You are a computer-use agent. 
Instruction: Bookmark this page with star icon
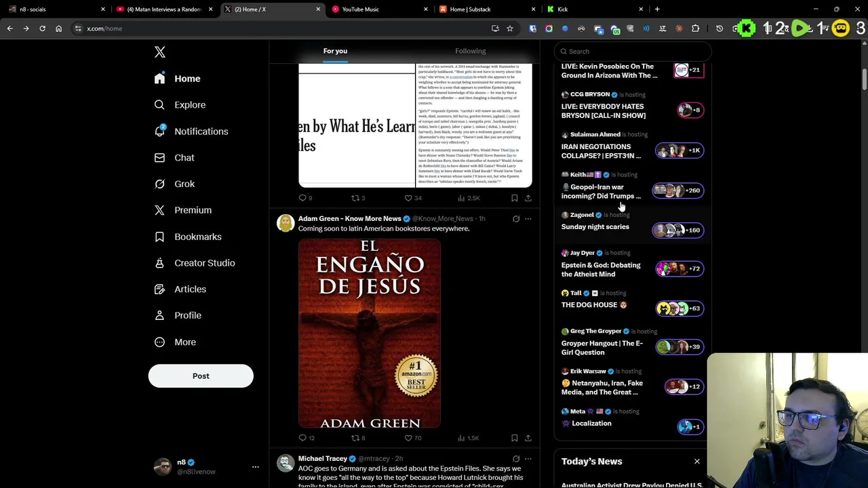tap(510, 28)
